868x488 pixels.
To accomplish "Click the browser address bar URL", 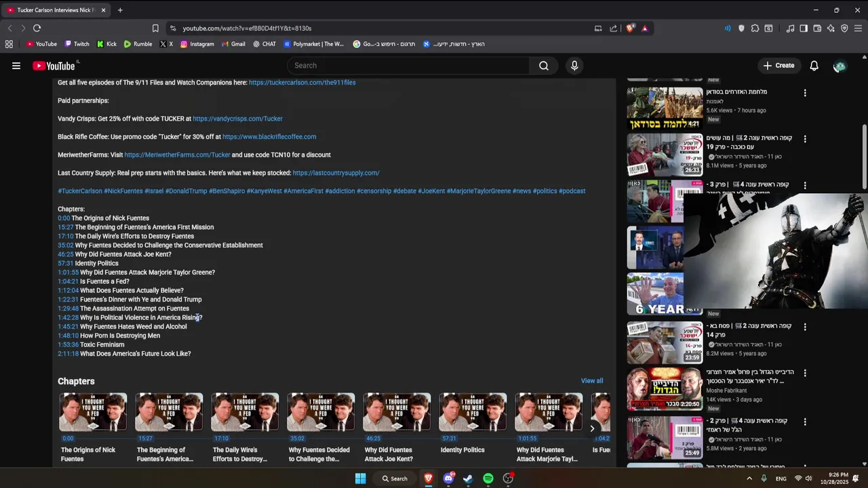I will [x=247, y=28].
